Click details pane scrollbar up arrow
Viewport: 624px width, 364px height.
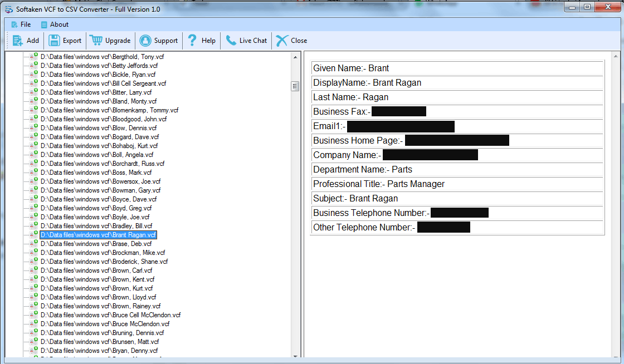[x=615, y=57]
